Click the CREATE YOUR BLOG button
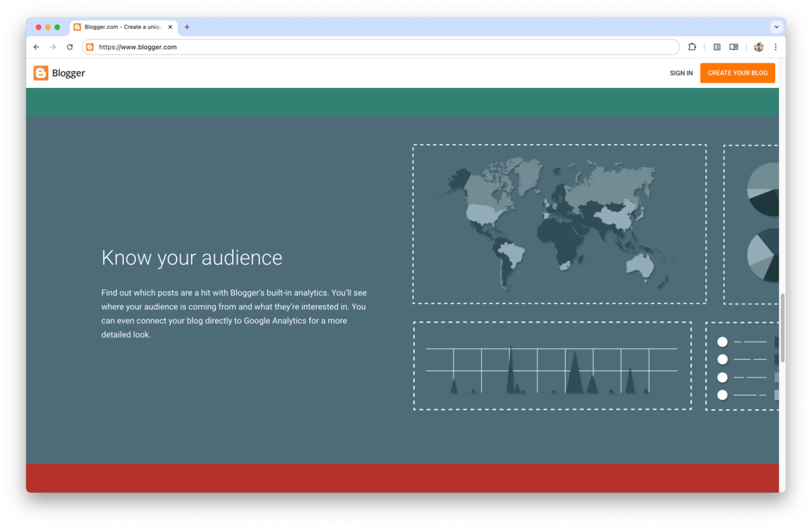Screen dimensions: 812x527 pyautogui.click(x=737, y=72)
